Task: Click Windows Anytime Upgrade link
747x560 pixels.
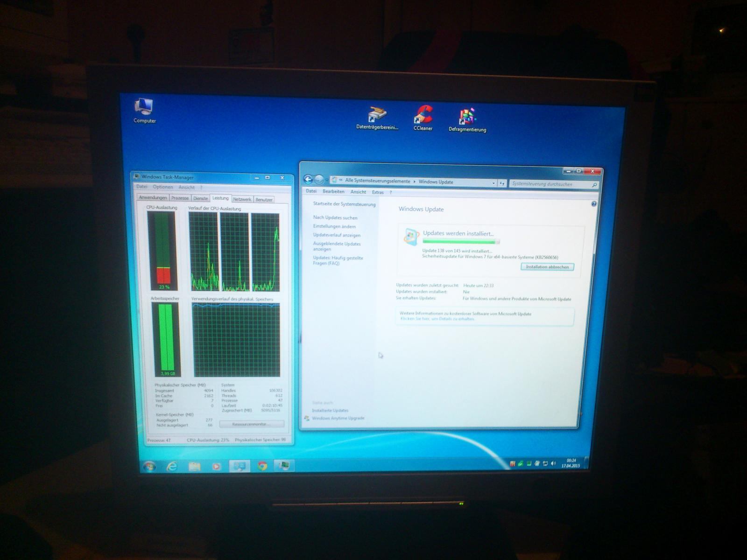Action: (338, 418)
